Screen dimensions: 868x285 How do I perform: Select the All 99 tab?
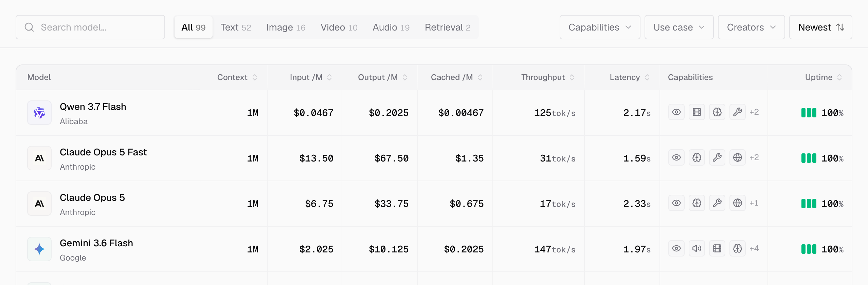pyautogui.click(x=194, y=27)
